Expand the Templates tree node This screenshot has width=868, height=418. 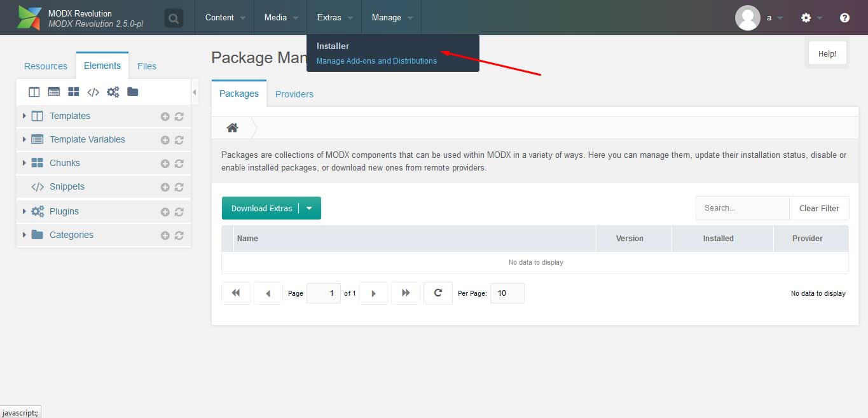[24, 116]
